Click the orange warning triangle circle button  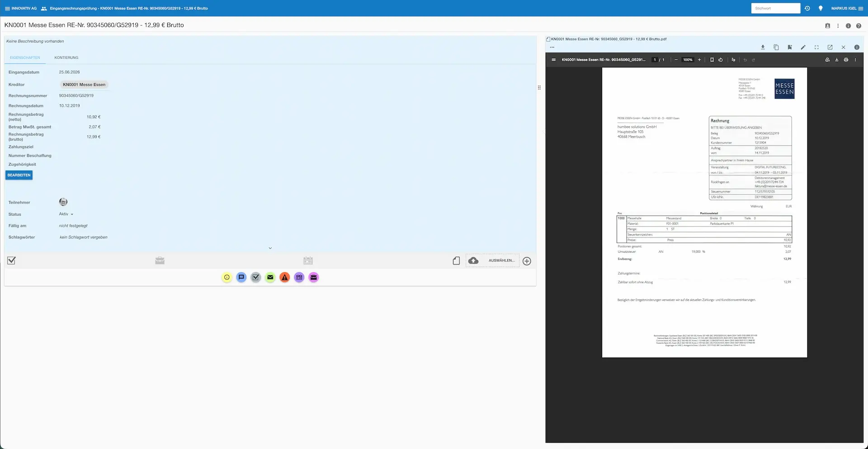[285, 277]
